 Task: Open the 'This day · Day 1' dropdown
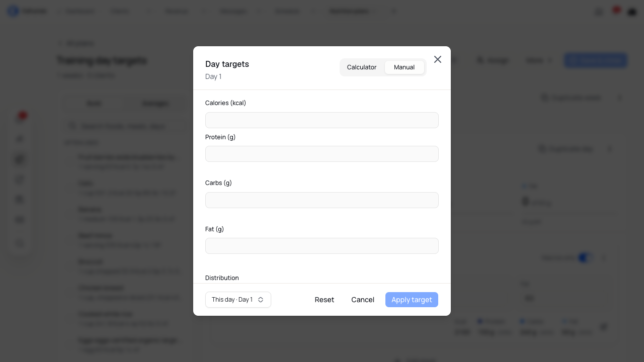238,300
